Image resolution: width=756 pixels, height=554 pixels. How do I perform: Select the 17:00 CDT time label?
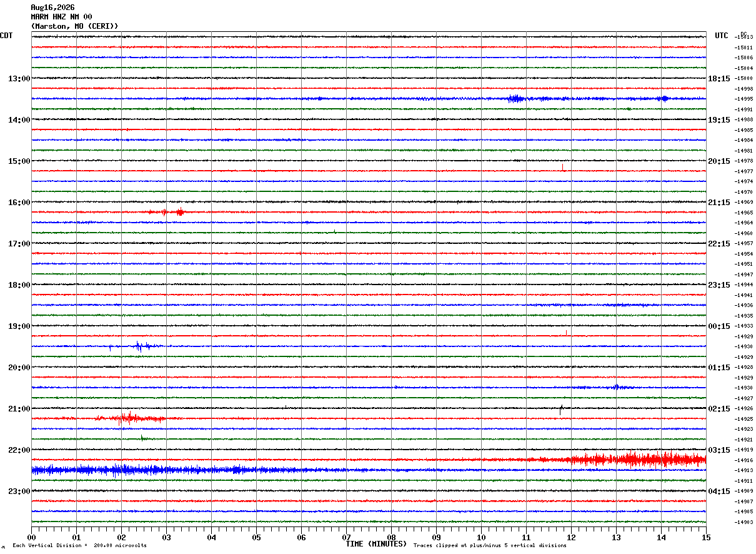coord(19,244)
